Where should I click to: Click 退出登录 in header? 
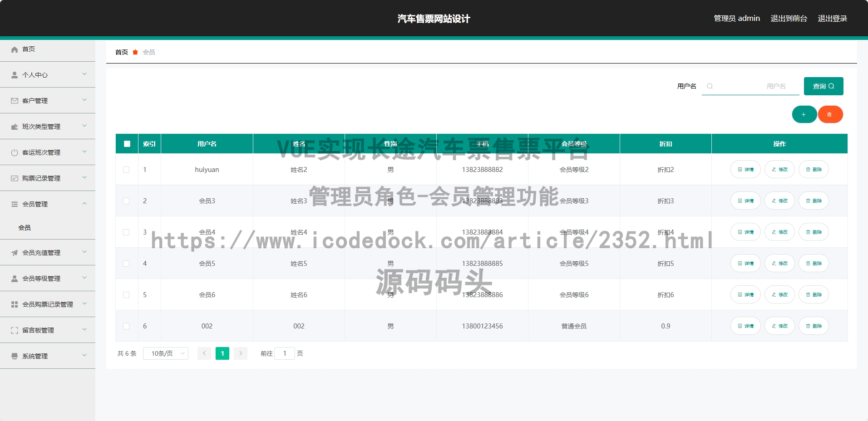(x=833, y=19)
